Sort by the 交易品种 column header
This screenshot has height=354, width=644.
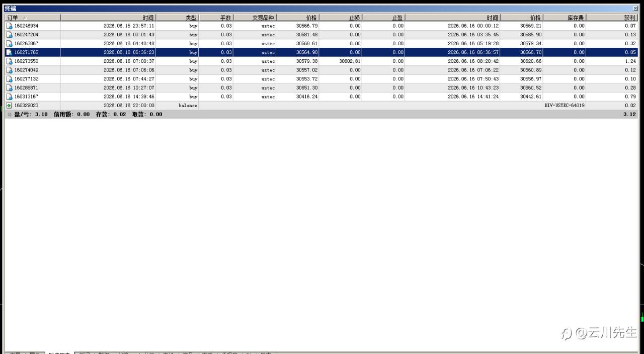pyautogui.click(x=255, y=18)
